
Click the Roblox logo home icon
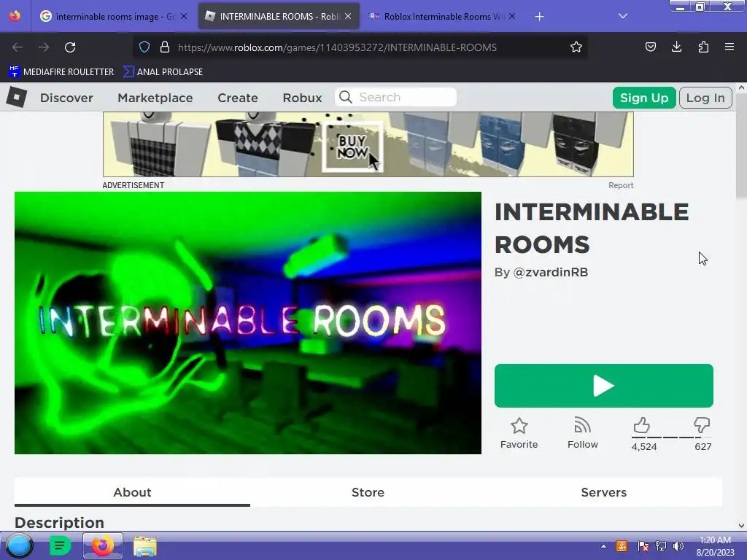pyautogui.click(x=17, y=97)
